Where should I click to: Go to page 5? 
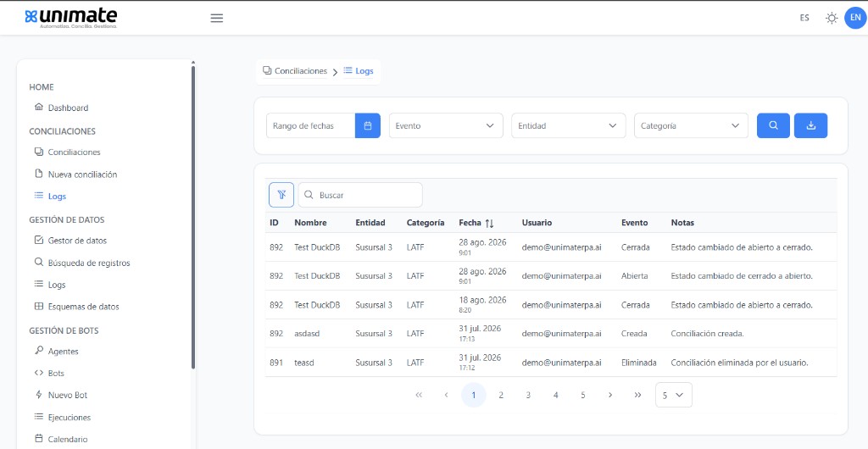pyautogui.click(x=583, y=395)
